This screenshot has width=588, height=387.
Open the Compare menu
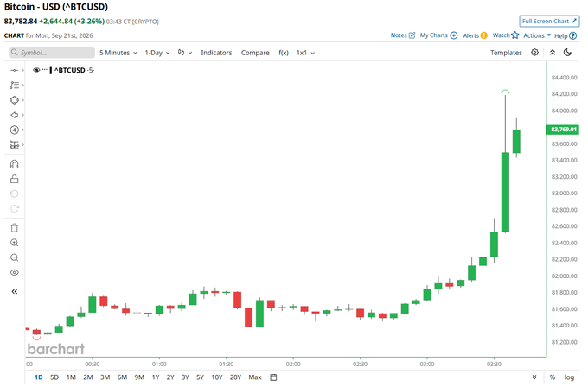pos(255,53)
